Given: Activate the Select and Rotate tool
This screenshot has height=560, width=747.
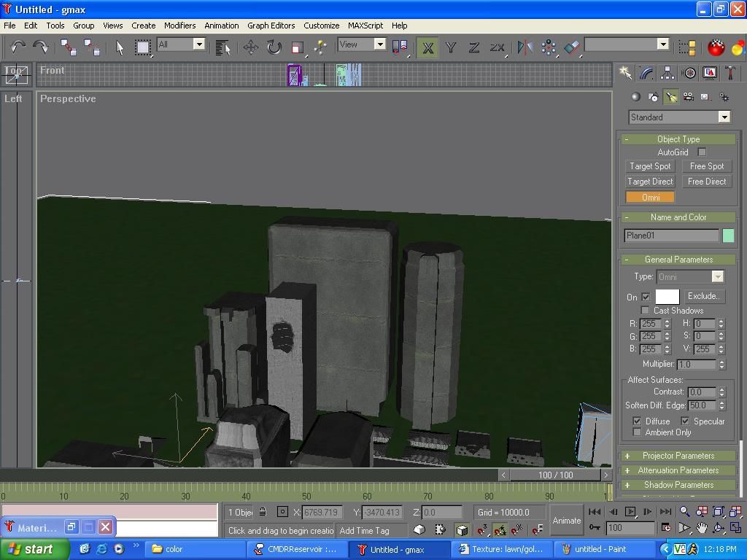Looking at the screenshot, I should pos(274,47).
